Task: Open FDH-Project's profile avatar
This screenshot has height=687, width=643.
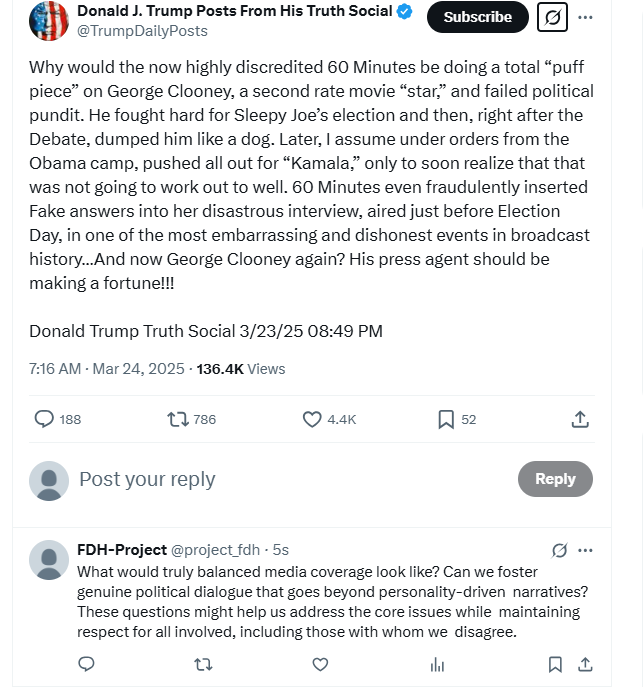Action: point(49,559)
